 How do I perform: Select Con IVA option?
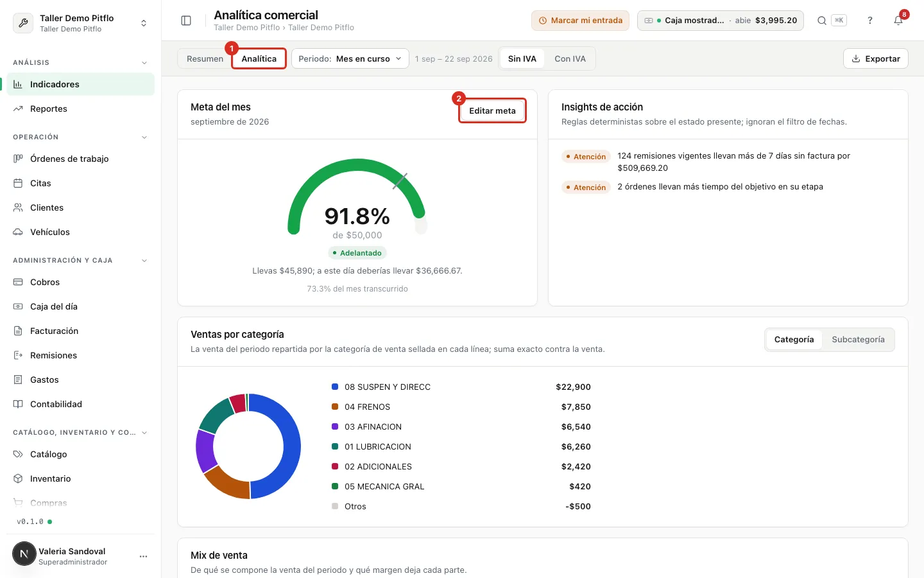[x=570, y=58]
